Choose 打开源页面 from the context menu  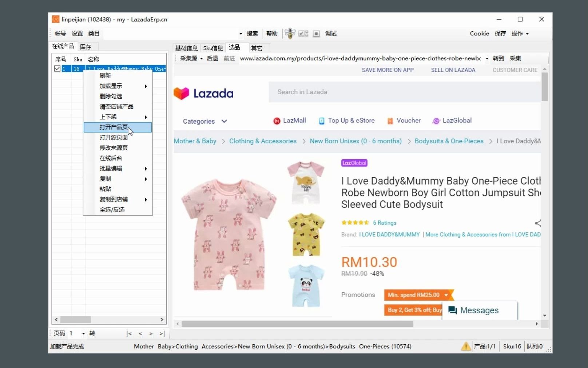click(118, 137)
